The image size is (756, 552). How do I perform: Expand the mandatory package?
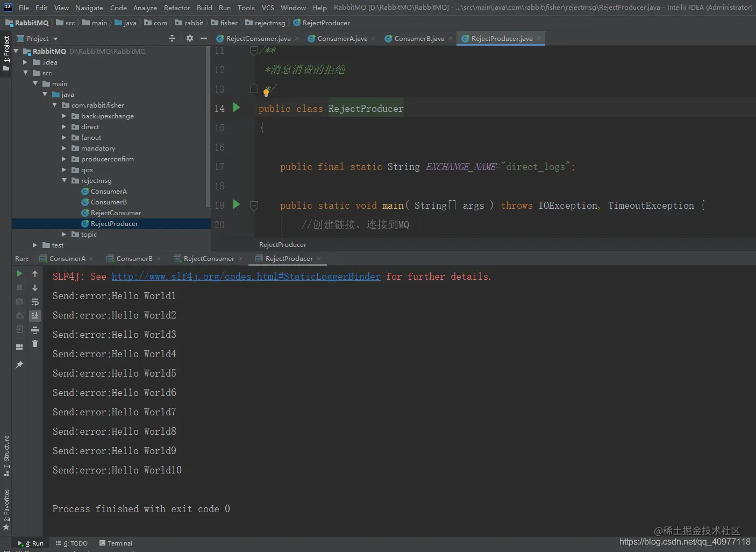[x=64, y=148]
